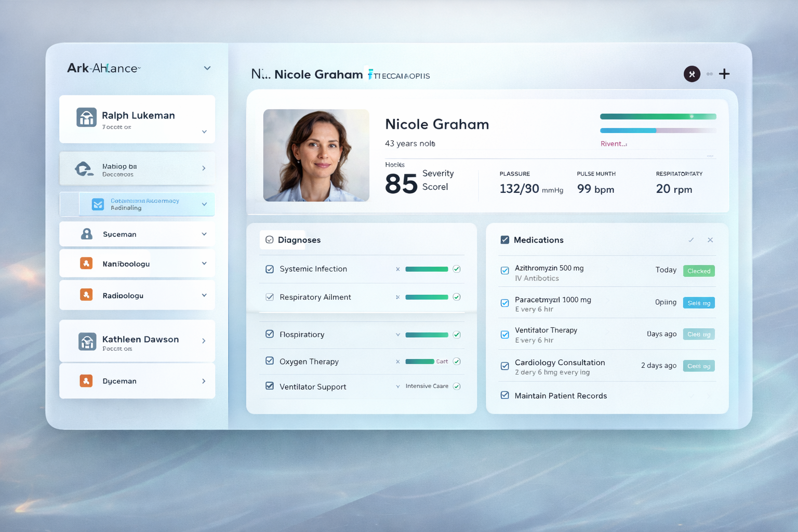Click the building icon beside Ralph Lukeman

pyautogui.click(x=86, y=117)
